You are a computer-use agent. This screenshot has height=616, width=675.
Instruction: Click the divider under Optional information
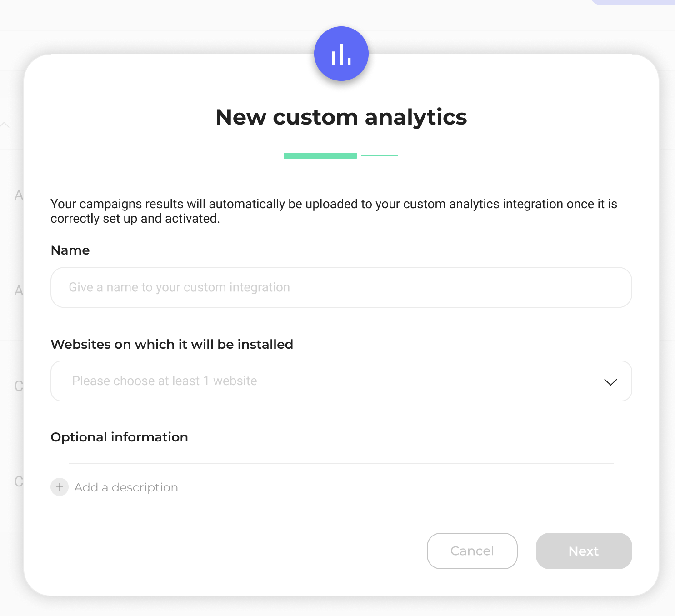[x=341, y=464]
